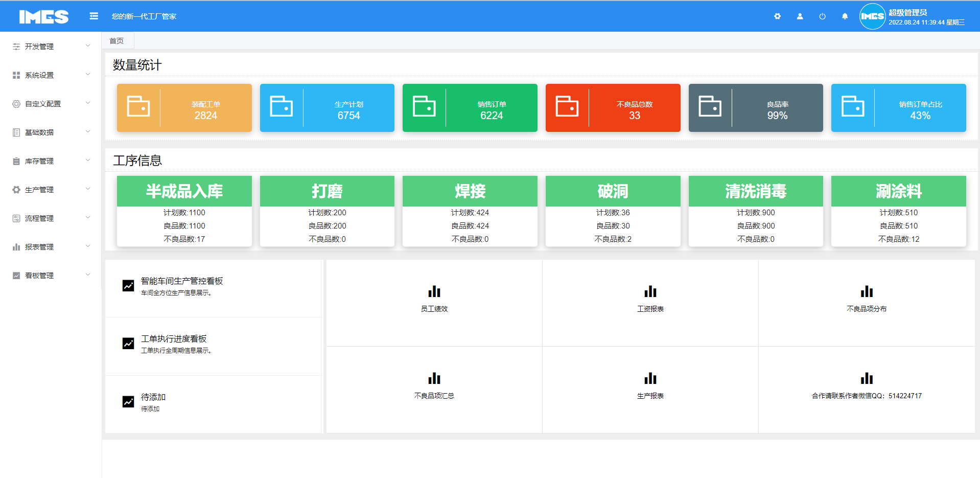Open the 生产报表 link
Screen dimensions: 980x478
[650, 396]
